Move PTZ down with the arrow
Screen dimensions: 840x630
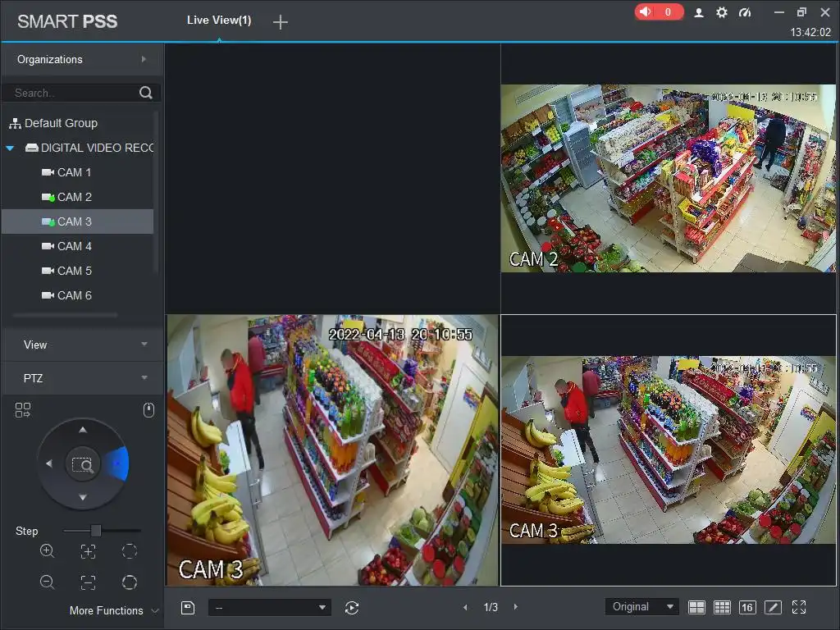83,497
